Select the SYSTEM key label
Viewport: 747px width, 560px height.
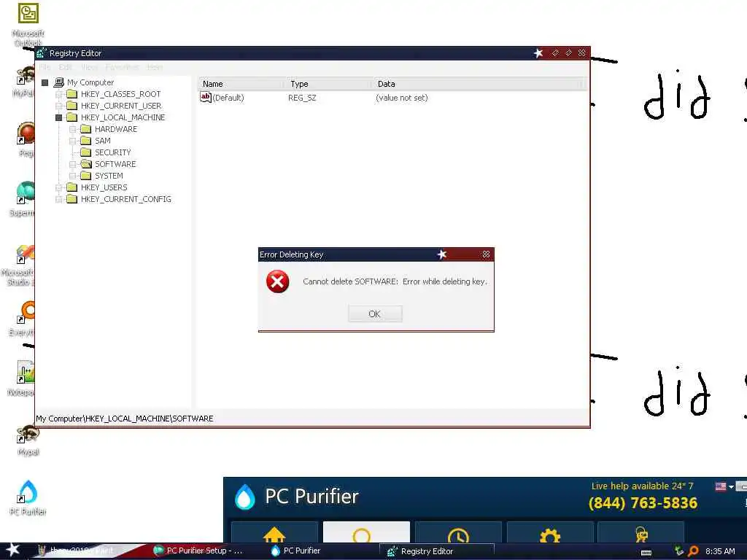pyautogui.click(x=109, y=176)
